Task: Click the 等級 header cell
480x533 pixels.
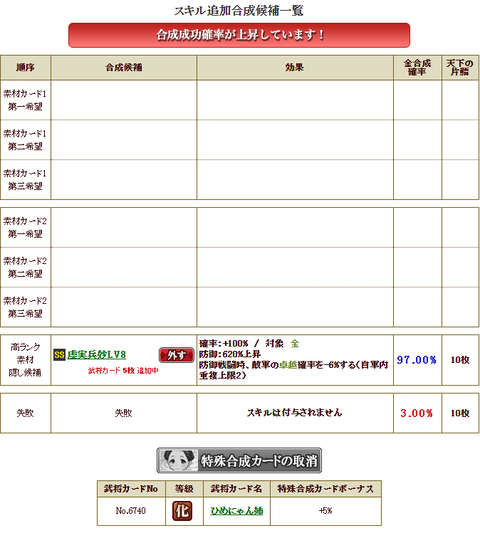Action: point(184,489)
